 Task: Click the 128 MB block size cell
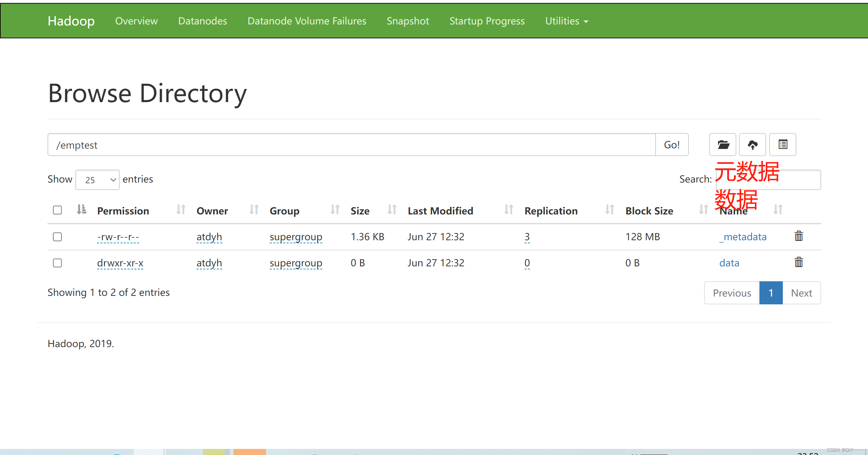coord(643,237)
